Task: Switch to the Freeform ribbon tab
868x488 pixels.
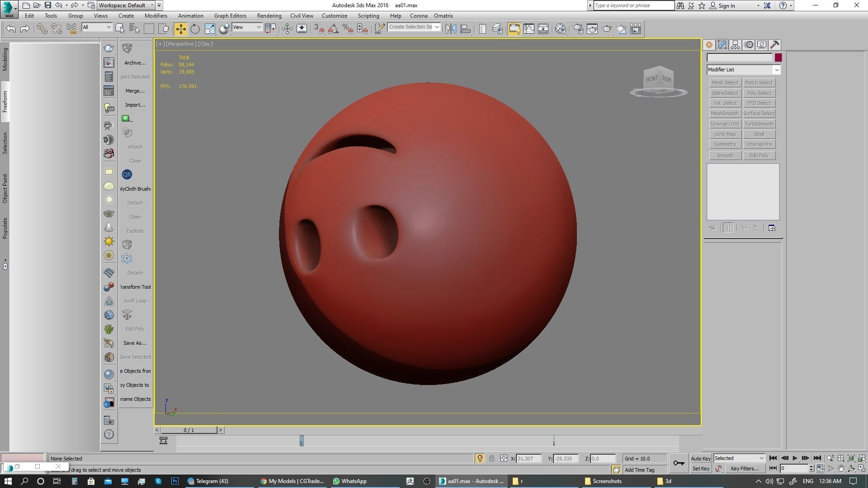Action: [x=5, y=102]
